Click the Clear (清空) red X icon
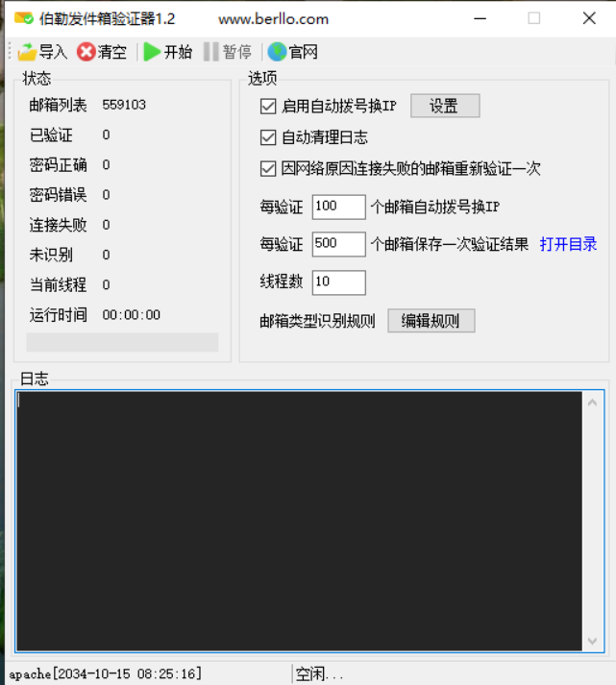The width and height of the screenshot is (616, 685). tap(86, 52)
